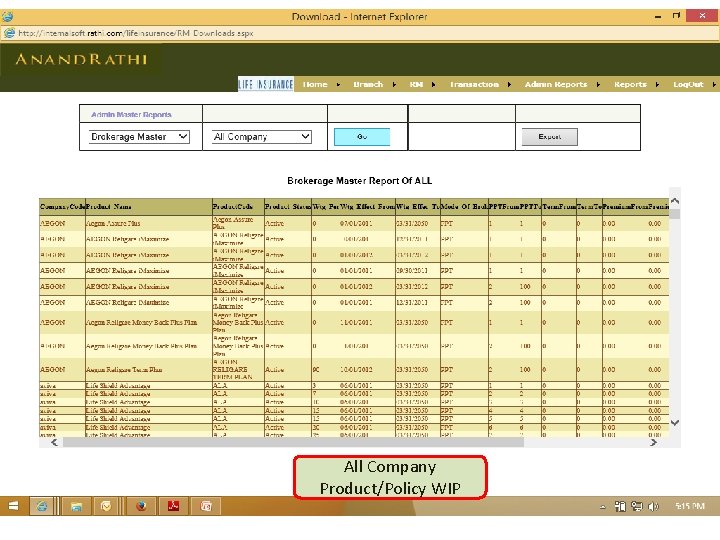The image size is (720, 540).
Task: Click the address bar URL
Action: coord(136,33)
